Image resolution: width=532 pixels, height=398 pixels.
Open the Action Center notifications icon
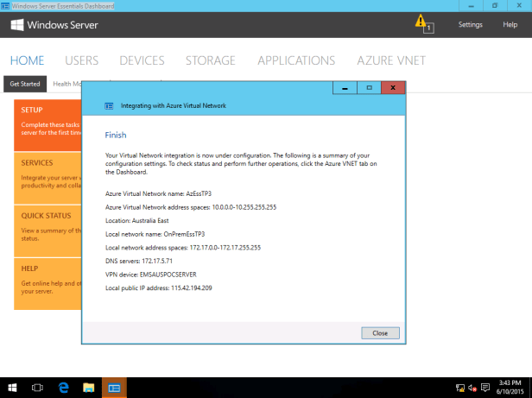tap(486, 389)
